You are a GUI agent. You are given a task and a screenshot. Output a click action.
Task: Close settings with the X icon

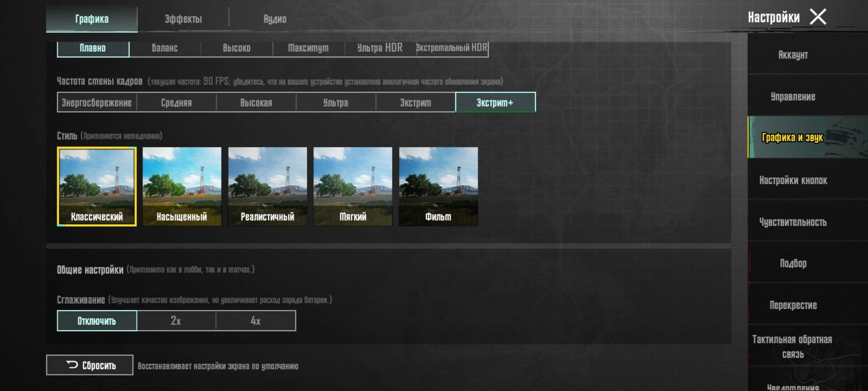click(x=818, y=17)
